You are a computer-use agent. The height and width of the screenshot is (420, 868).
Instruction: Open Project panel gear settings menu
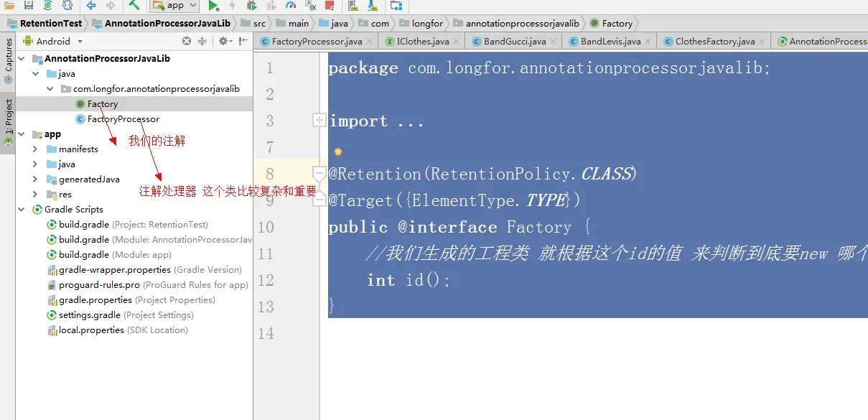point(225,41)
